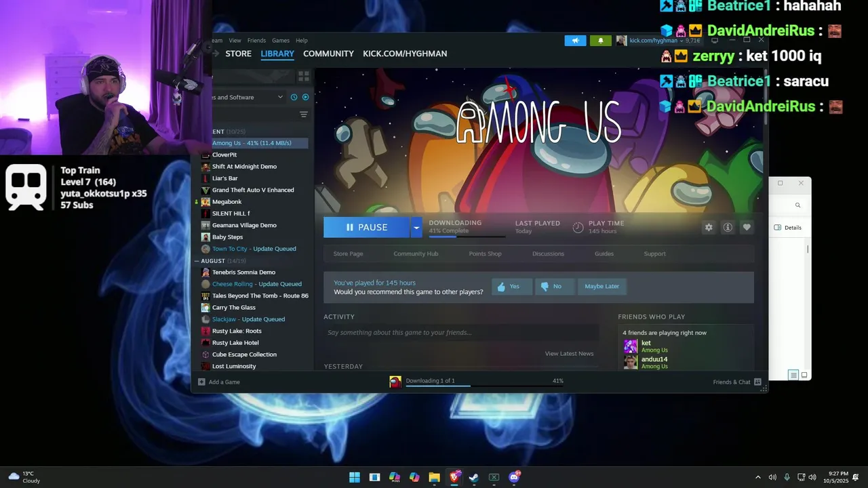Image resolution: width=868 pixels, height=488 pixels.
Task: Open the Add a Game plus icon
Action: tap(201, 382)
